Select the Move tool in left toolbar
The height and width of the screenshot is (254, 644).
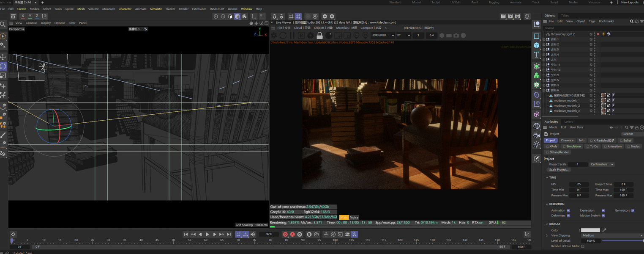point(3,57)
